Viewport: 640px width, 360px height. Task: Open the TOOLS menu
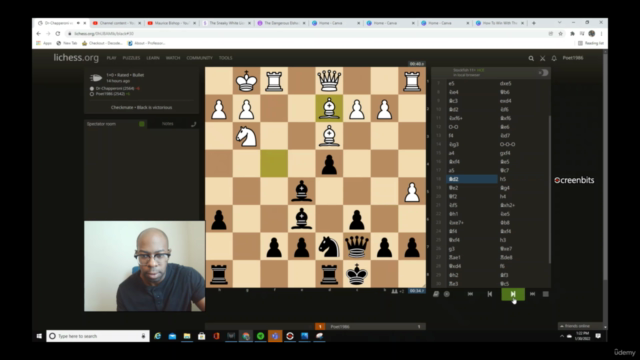pos(225,58)
